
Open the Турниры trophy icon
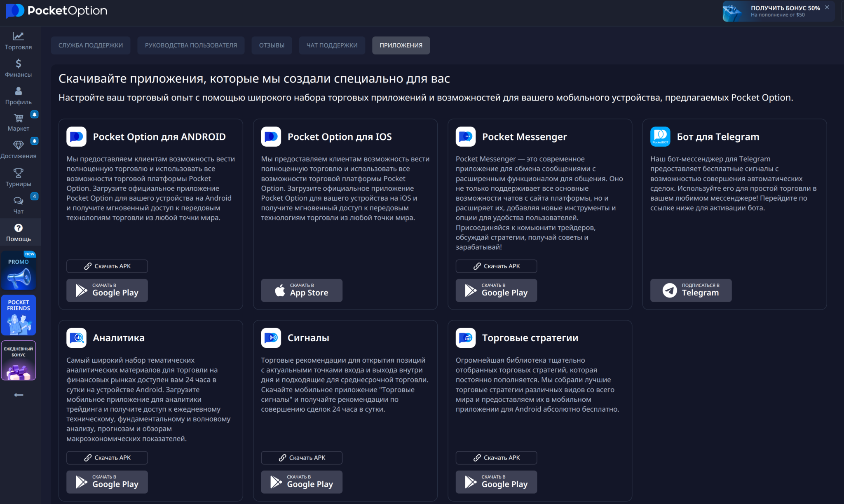click(x=18, y=173)
